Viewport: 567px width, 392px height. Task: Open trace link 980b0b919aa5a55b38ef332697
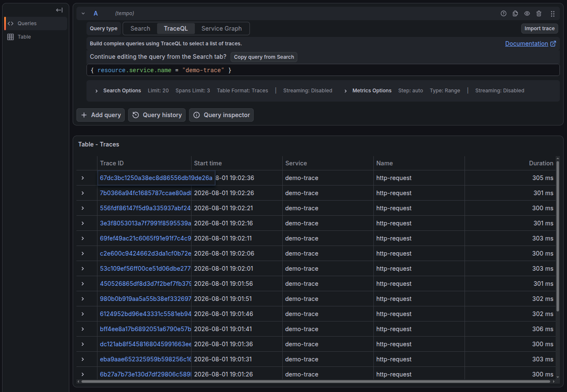(x=145, y=299)
